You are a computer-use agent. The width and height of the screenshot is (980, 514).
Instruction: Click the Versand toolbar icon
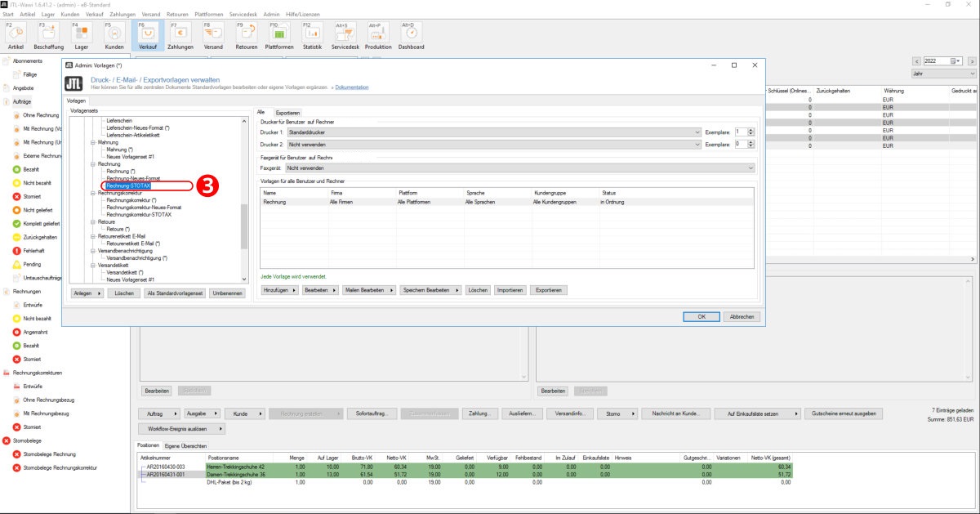click(213, 34)
